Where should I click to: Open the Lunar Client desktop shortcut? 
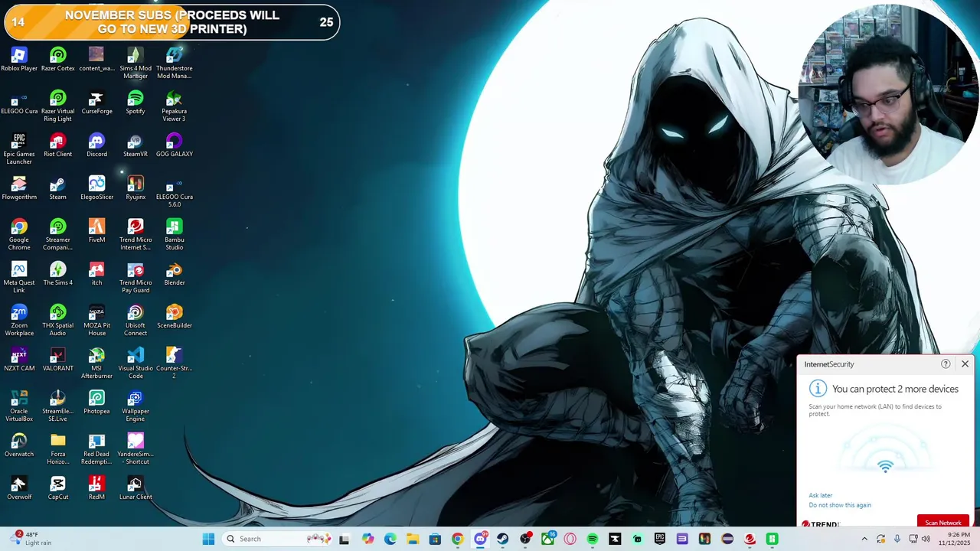pos(136,488)
